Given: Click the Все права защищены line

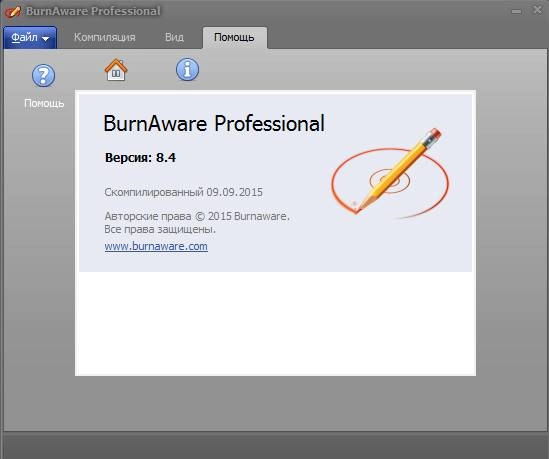Looking at the screenshot, I should [x=160, y=230].
